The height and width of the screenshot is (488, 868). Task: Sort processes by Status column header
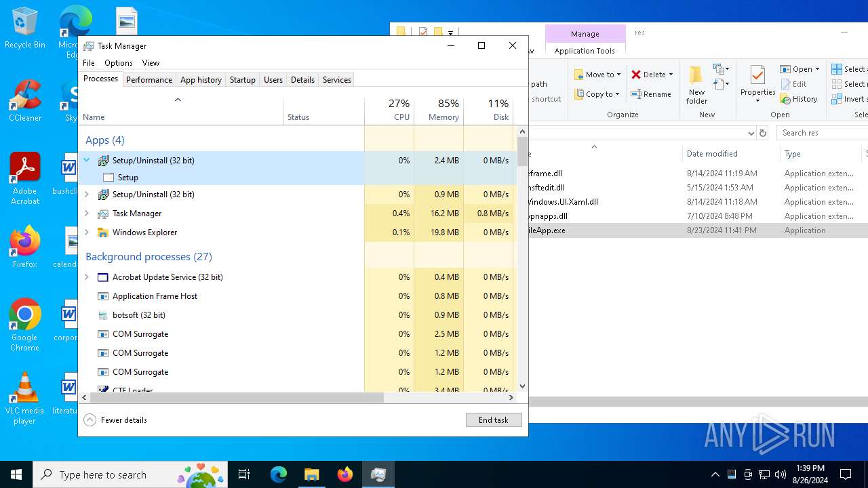point(323,110)
